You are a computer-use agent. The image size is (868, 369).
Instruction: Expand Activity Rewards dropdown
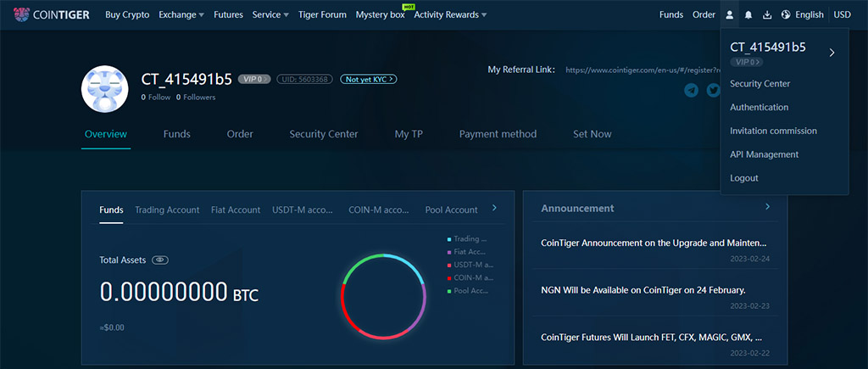click(451, 15)
